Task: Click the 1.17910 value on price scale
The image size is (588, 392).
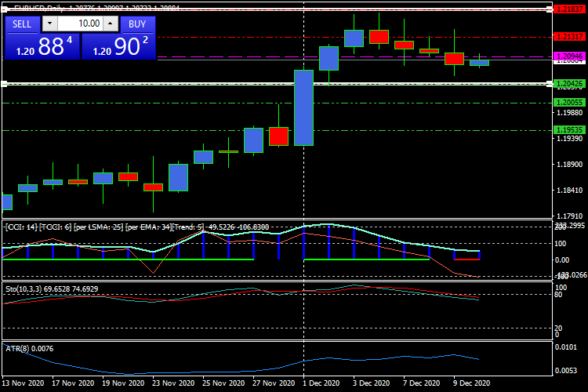Action: click(570, 216)
